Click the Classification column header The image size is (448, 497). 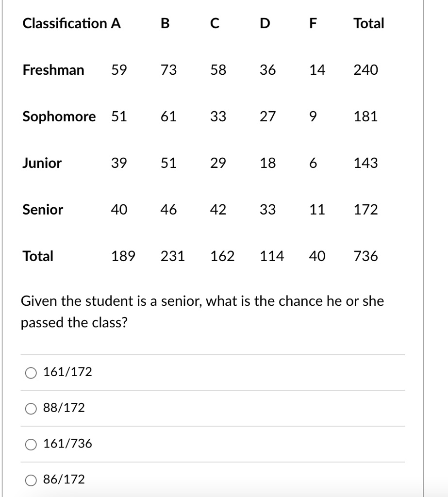[65, 23]
